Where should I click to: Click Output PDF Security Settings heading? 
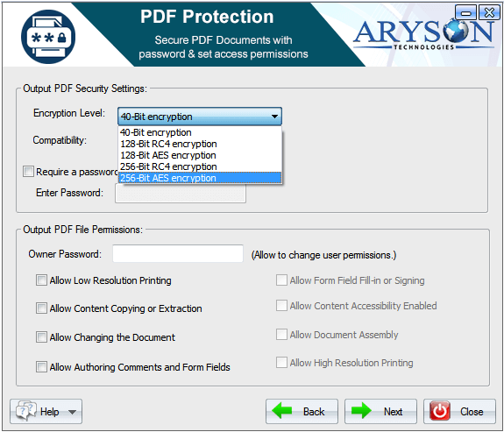pyautogui.click(x=85, y=89)
